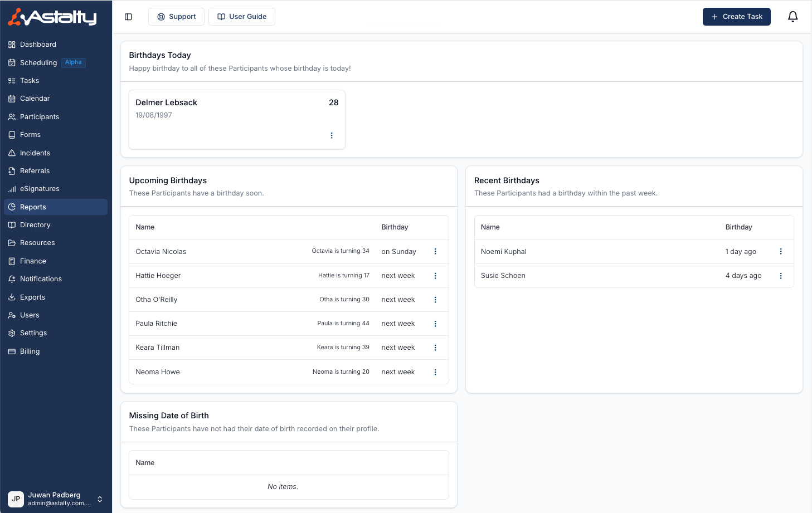Open row menu for Neoma Howe

[x=435, y=372]
